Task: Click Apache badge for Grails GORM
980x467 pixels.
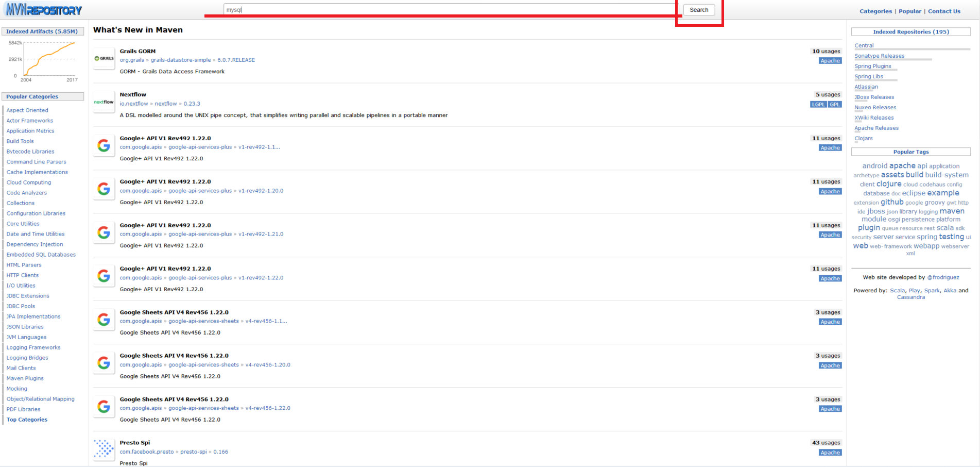Action: coord(830,61)
